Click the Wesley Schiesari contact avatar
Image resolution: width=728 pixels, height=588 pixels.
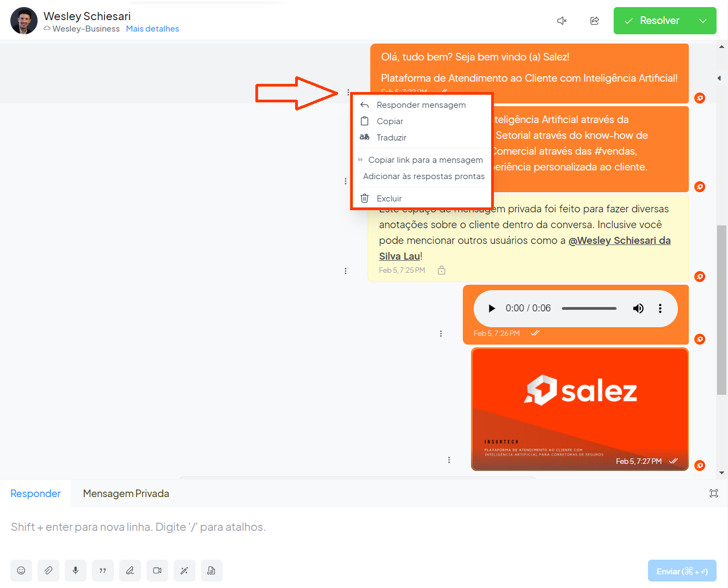24,21
